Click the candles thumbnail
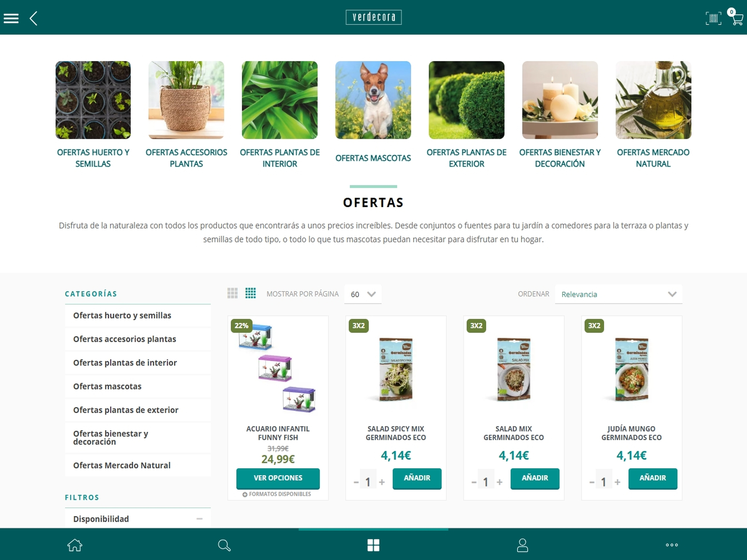The image size is (747, 560). [560, 100]
